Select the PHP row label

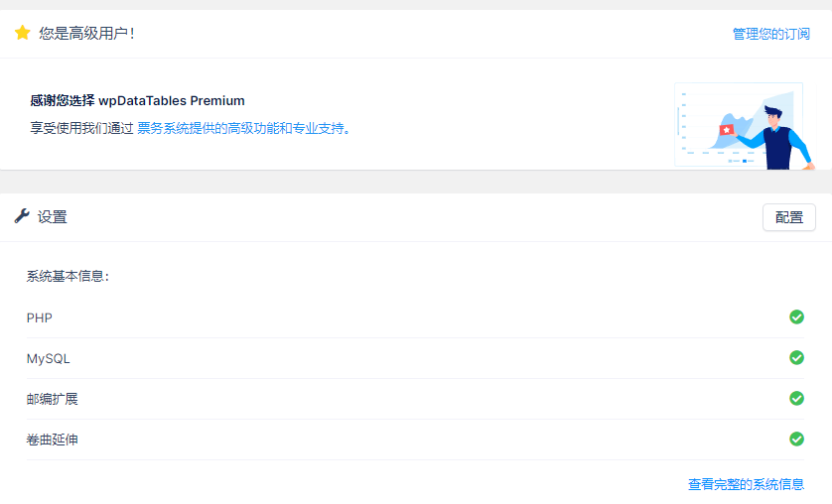[40, 318]
